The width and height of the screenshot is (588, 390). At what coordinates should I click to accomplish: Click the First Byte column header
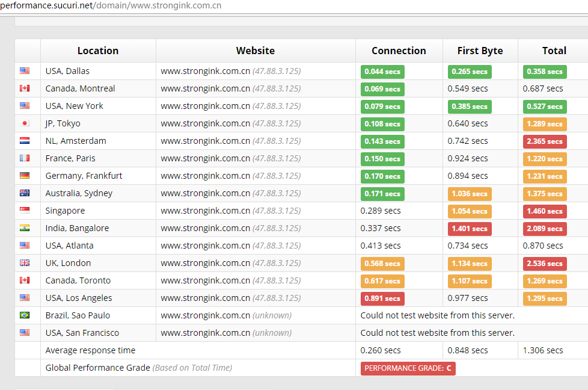click(x=480, y=51)
